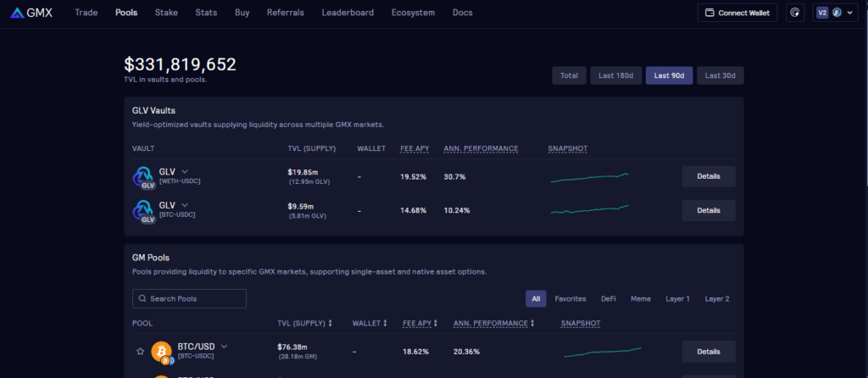Select the Last 90d time range
Image resolution: width=868 pixels, height=378 pixels.
click(670, 75)
